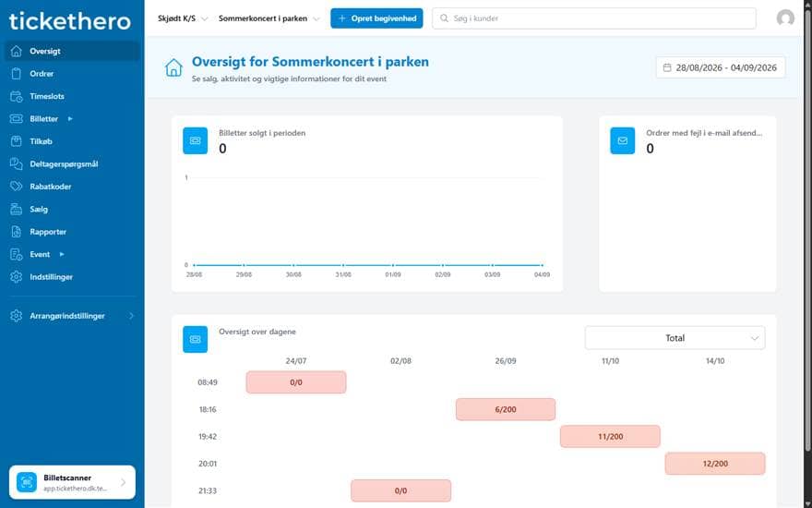
Task: Open the Ordrer clipboard icon
Action: [x=16, y=74]
